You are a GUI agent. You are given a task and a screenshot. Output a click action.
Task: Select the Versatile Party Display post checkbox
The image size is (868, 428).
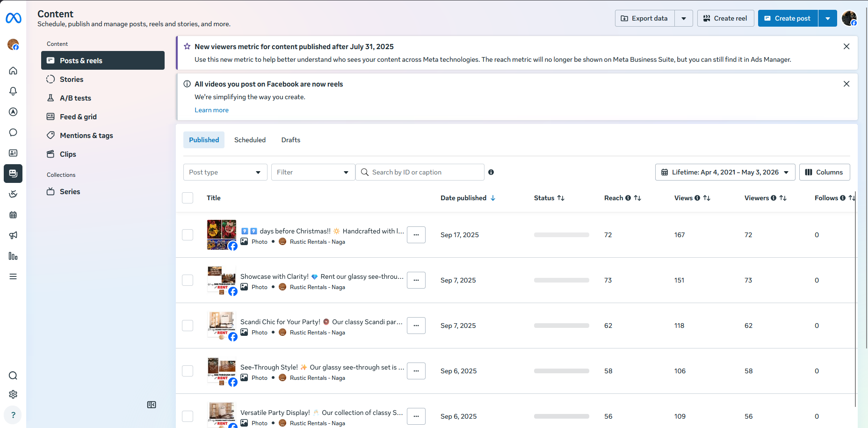click(x=188, y=416)
